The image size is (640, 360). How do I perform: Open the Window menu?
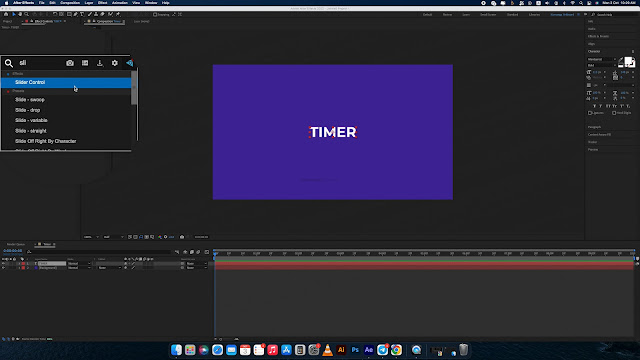151,3
